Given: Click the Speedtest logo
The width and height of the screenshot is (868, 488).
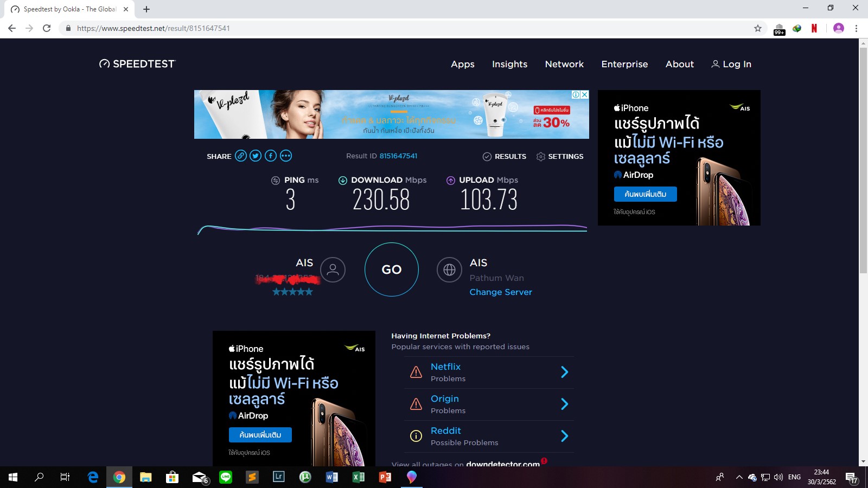Looking at the screenshot, I should [x=137, y=64].
